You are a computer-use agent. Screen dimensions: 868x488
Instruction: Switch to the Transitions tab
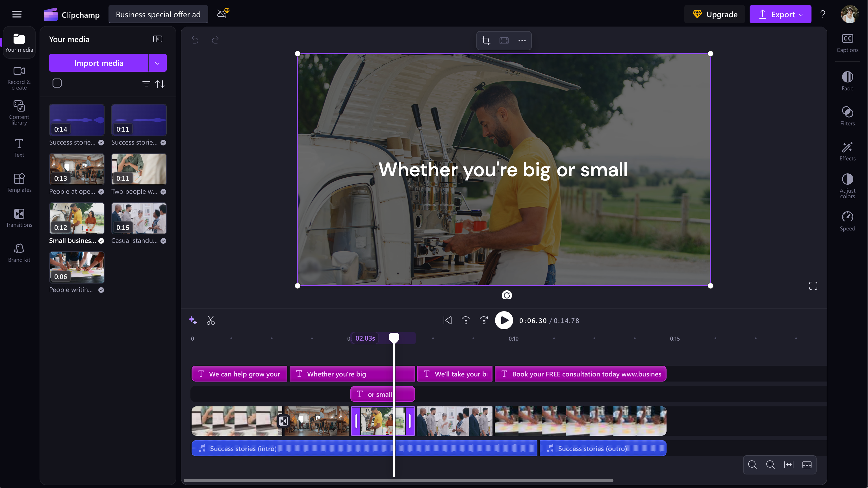19,217
